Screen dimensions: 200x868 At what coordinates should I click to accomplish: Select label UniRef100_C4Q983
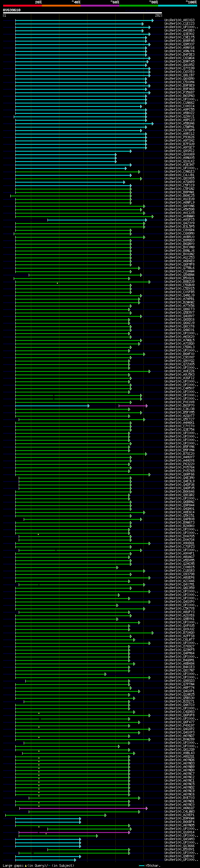(x=179, y=712)
